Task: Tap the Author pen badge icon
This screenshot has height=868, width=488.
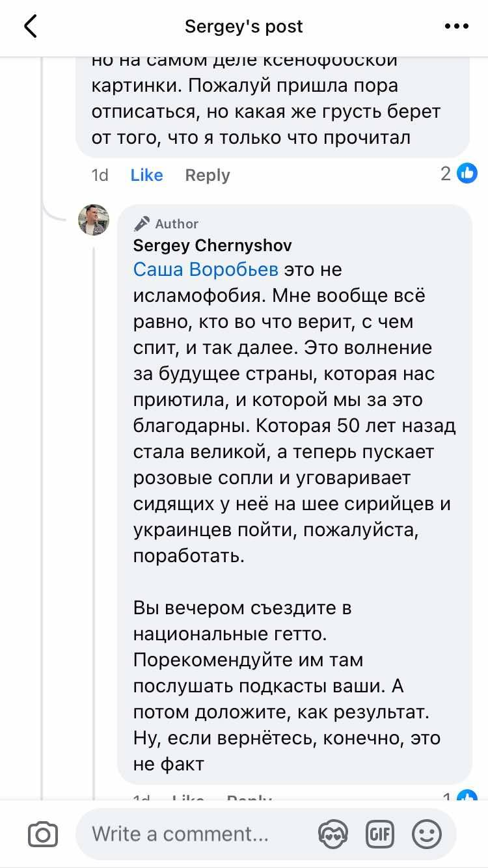Action: [x=142, y=224]
